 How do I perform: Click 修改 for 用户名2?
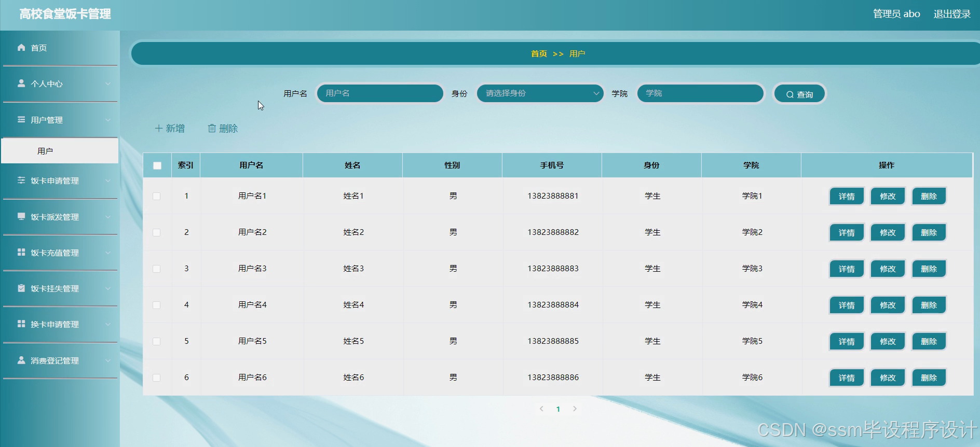tap(888, 232)
